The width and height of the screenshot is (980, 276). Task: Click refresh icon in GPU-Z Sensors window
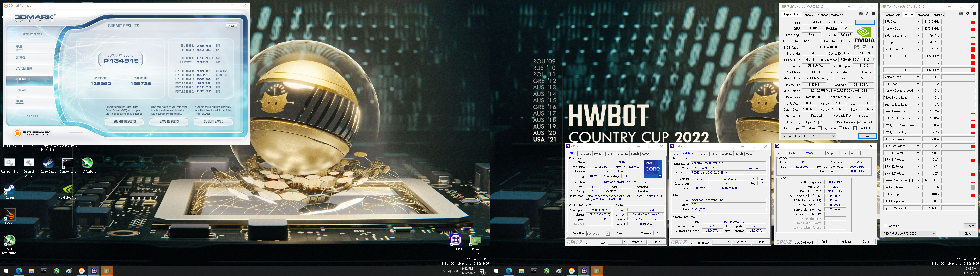pyautogui.click(x=967, y=14)
